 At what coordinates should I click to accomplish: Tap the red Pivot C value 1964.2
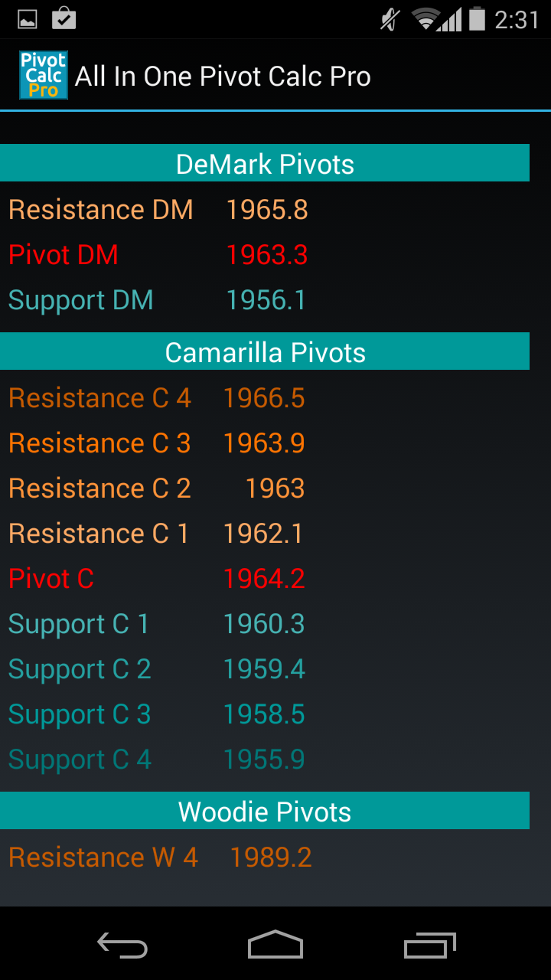click(264, 579)
